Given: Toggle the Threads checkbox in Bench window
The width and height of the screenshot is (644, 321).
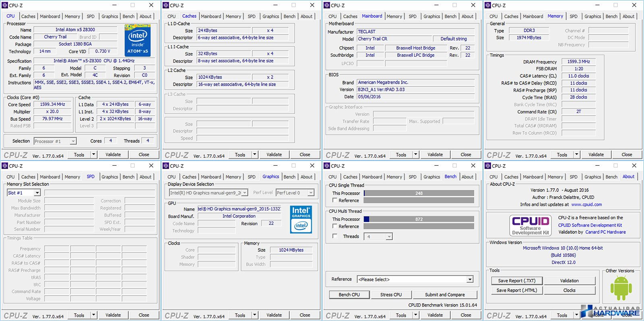Looking at the screenshot, I should [334, 237].
